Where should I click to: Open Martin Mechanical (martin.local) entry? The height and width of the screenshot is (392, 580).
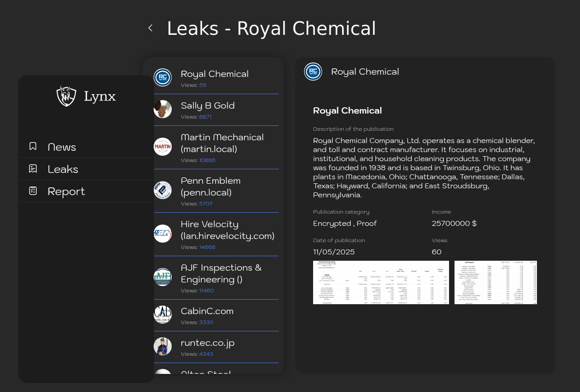click(x=216, y=148)
